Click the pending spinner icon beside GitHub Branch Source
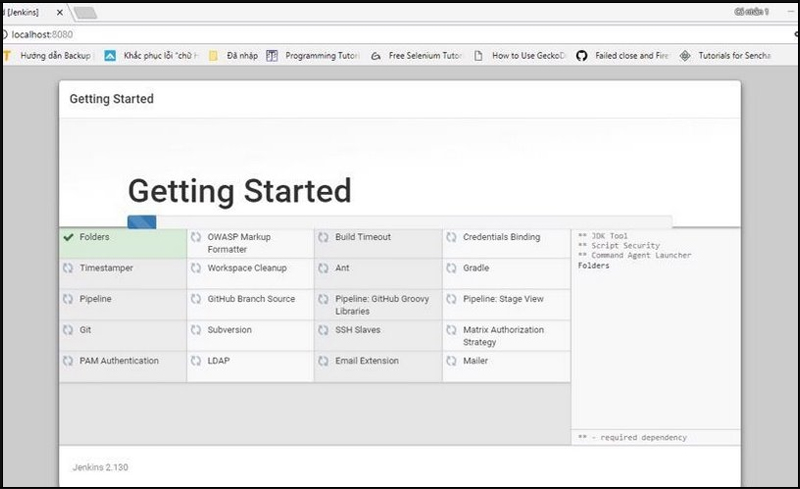 click(x=196, y=299)
